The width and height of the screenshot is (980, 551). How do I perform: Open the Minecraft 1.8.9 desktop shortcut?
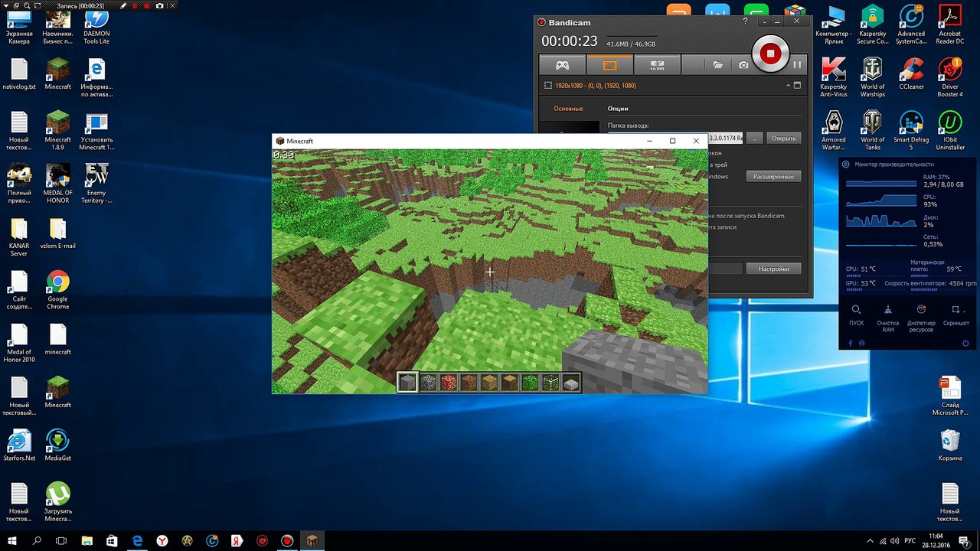57,131
